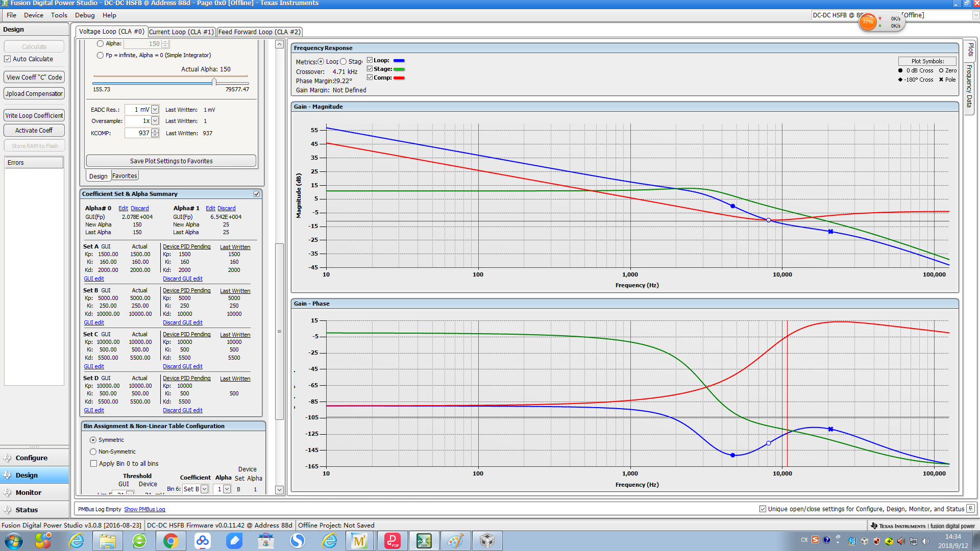Open EADC Res. dropdown

point(155,110)
